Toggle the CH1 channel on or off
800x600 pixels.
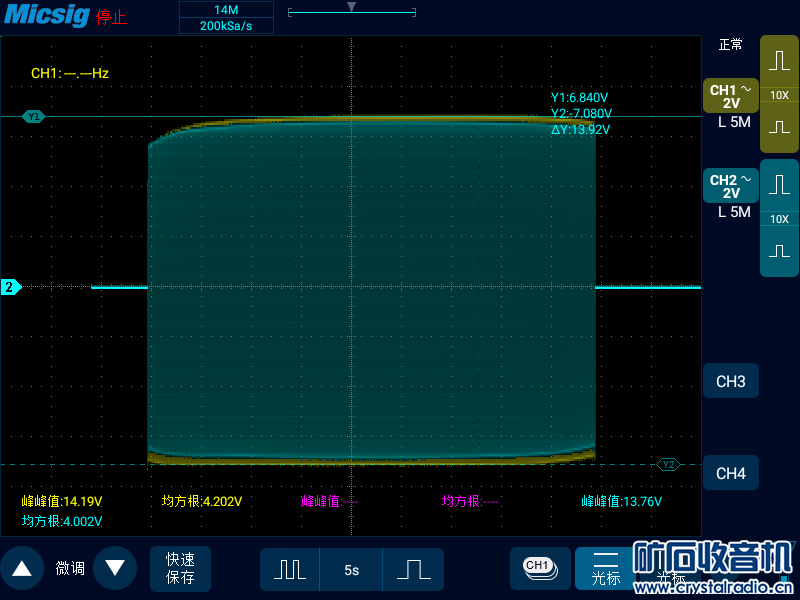tap(730, 96)
